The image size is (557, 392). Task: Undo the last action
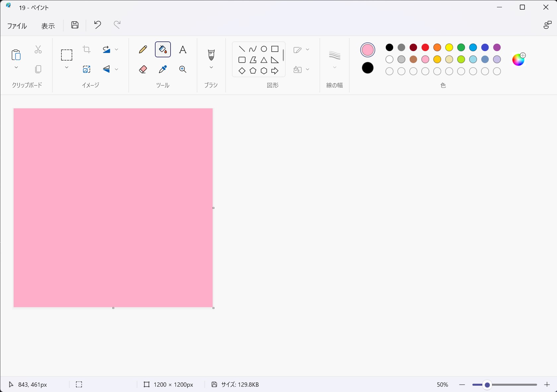point(97,25)
